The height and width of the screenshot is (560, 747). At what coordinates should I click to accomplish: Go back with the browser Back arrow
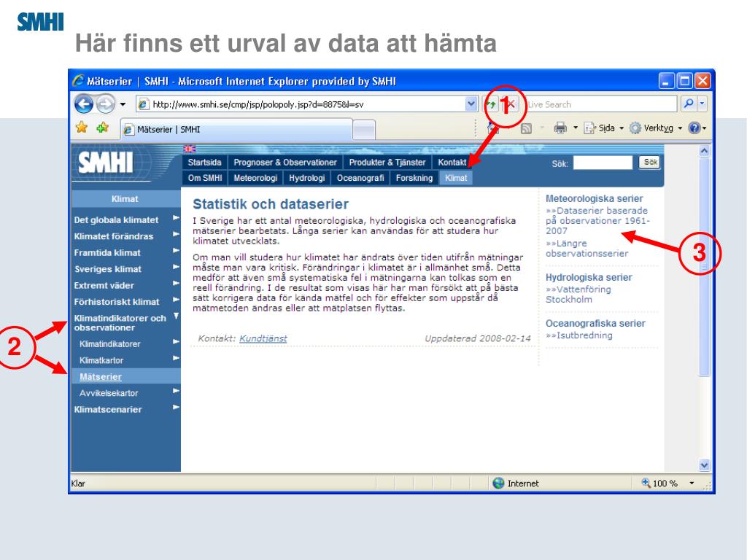(84, 104)
